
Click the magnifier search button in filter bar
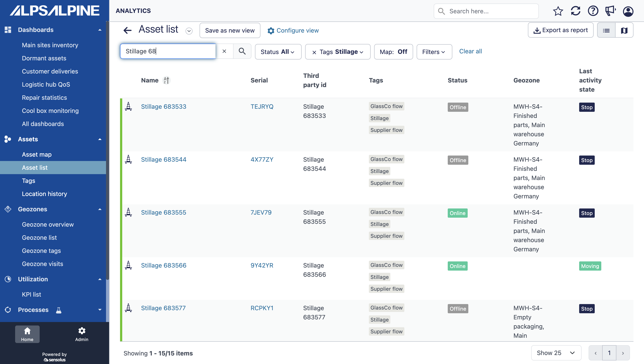[x=242, y=51]
